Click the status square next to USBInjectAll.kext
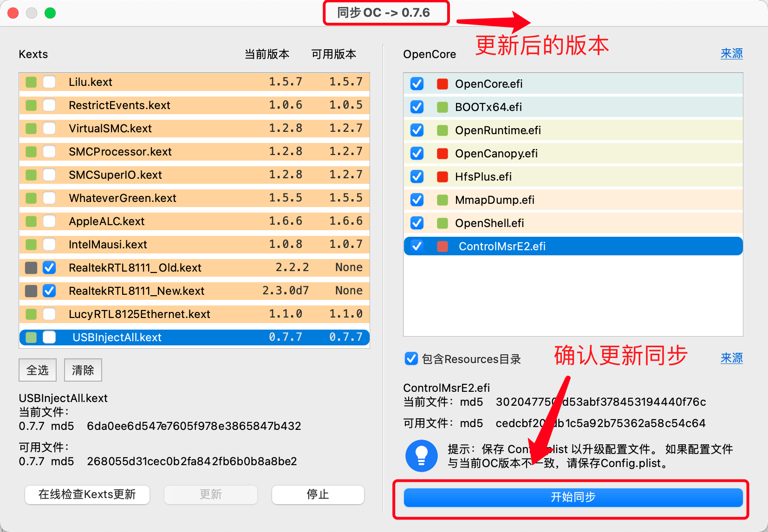This screenshot has height=532, width=768. 31,337
